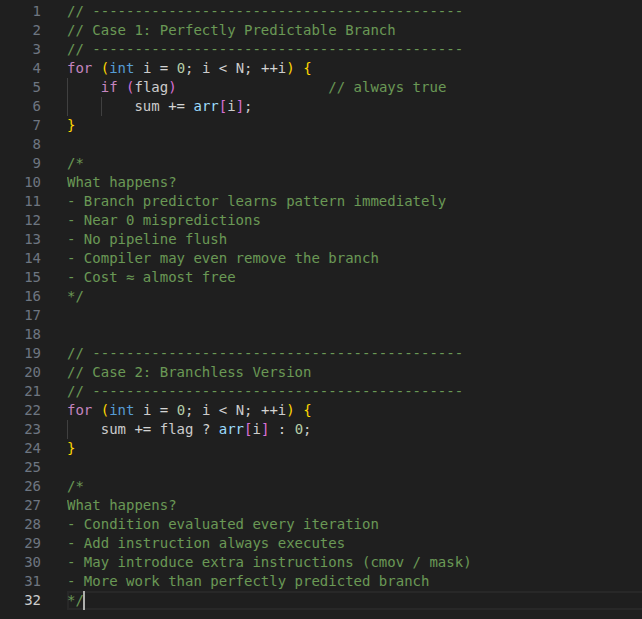Click 'Compiler may even remove the branch'
The height and width of the screenshot is (619, 642).
[x=231, y=258]
